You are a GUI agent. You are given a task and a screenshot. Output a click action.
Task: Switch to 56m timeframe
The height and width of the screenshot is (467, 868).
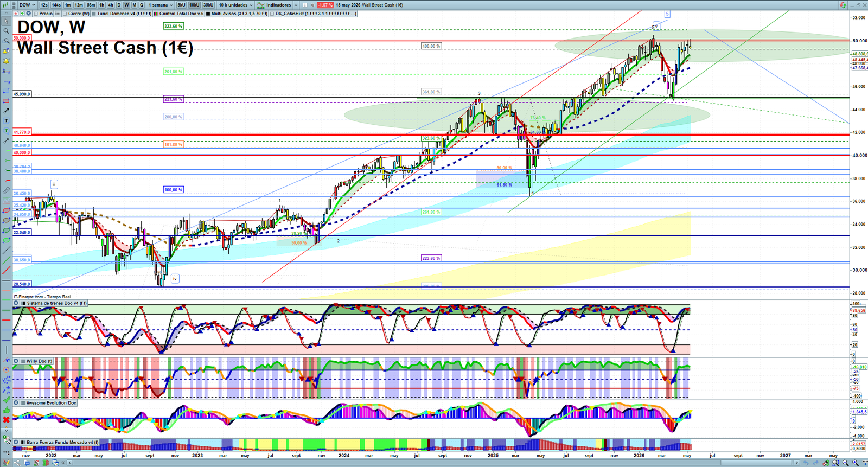click(91, 5)
